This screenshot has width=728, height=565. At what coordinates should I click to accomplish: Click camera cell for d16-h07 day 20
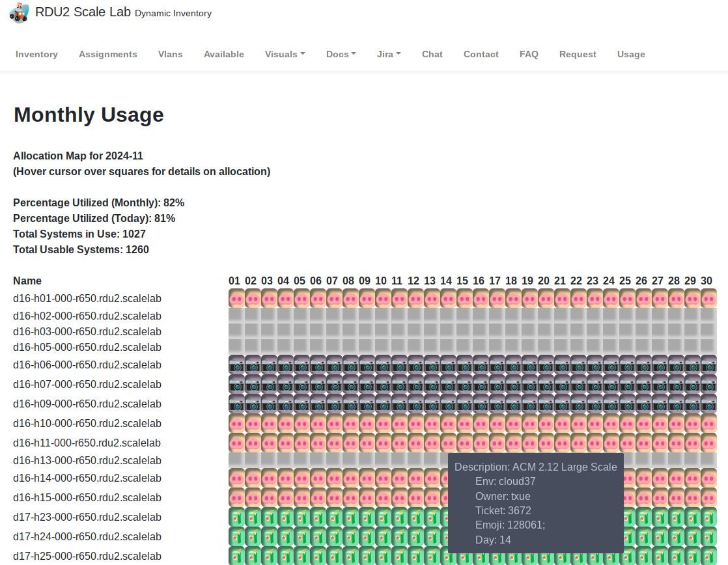(x=546, y=385)
